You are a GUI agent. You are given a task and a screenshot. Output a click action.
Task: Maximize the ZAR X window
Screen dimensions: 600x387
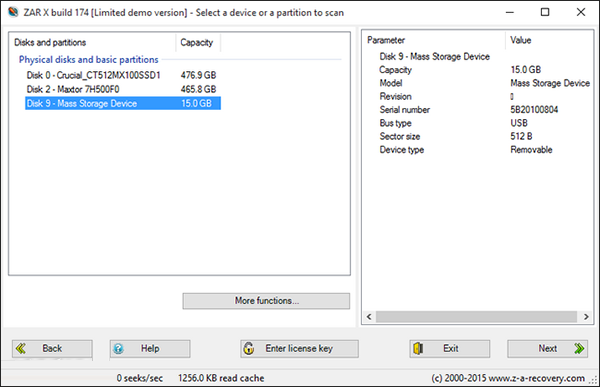pos(545,12)
